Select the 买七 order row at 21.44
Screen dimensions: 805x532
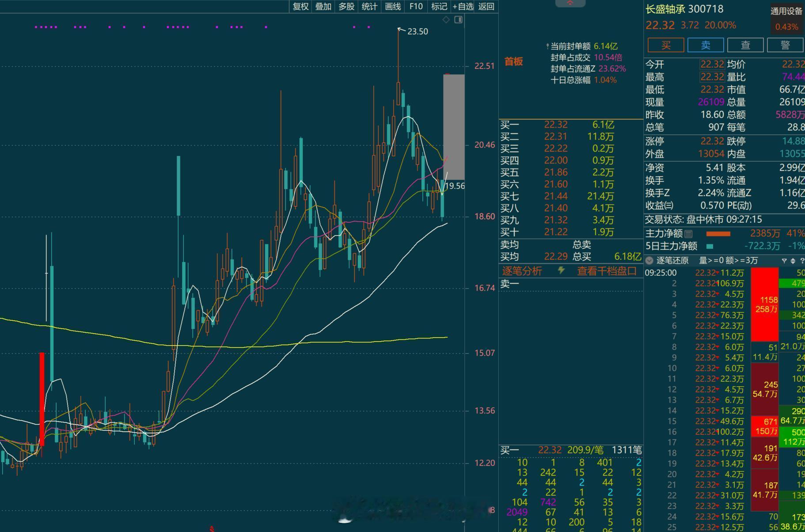click(x=570, y=197)
